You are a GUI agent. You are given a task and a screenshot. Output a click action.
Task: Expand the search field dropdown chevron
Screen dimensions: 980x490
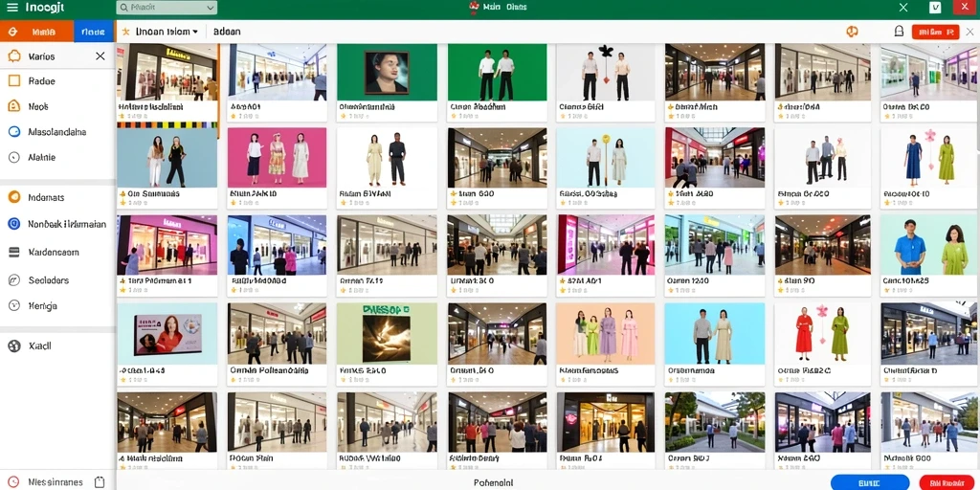point(210,8)
